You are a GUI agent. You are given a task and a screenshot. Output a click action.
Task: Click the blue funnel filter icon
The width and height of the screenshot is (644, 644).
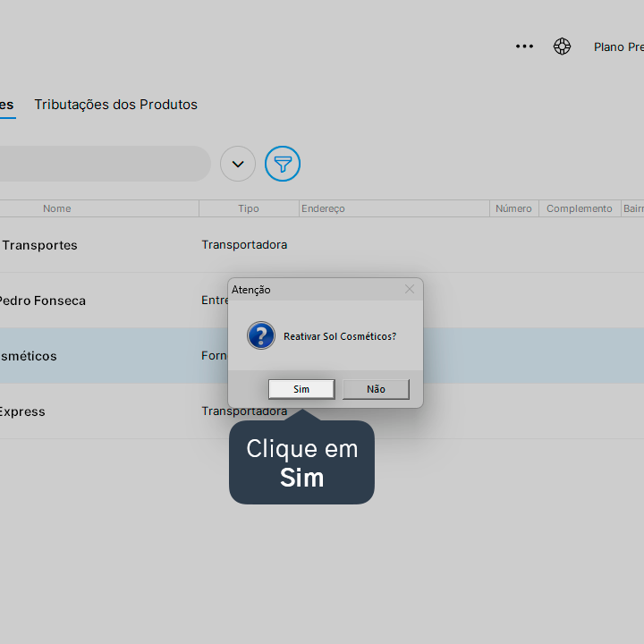click(x=283, y=164)
